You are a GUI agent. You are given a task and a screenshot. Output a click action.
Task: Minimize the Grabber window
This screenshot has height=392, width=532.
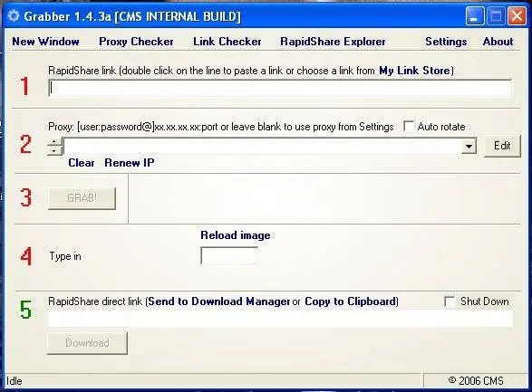pos(475,16)
